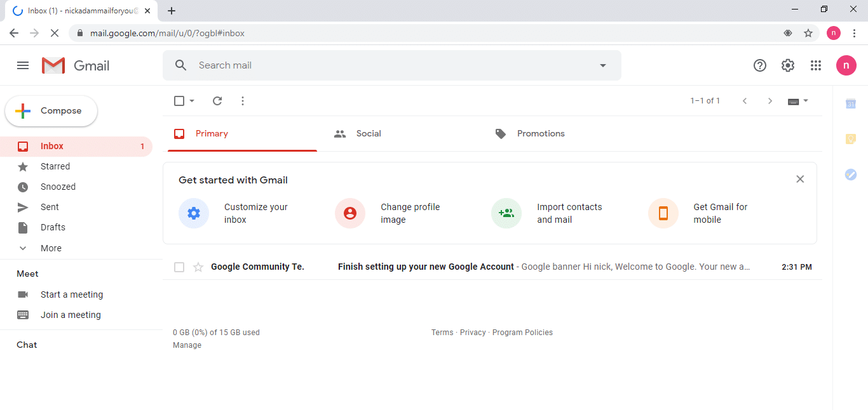
Task: Click the Get Gmail for mobile text
Action: pos(721,213)
